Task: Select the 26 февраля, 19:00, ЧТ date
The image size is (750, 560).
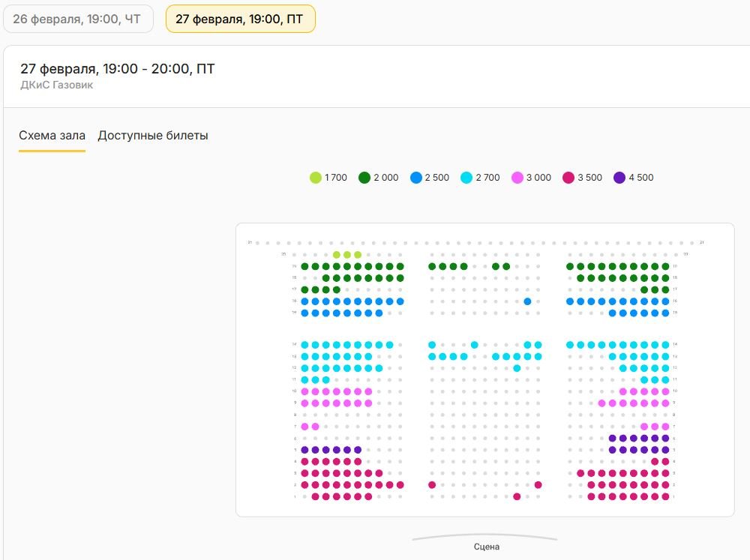Action: (x=78, y=19)
